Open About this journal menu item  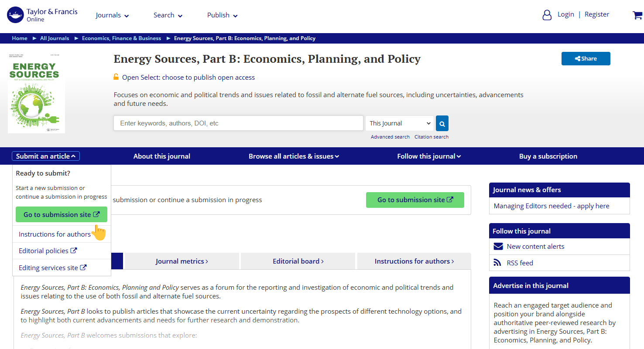click(162, 156)
